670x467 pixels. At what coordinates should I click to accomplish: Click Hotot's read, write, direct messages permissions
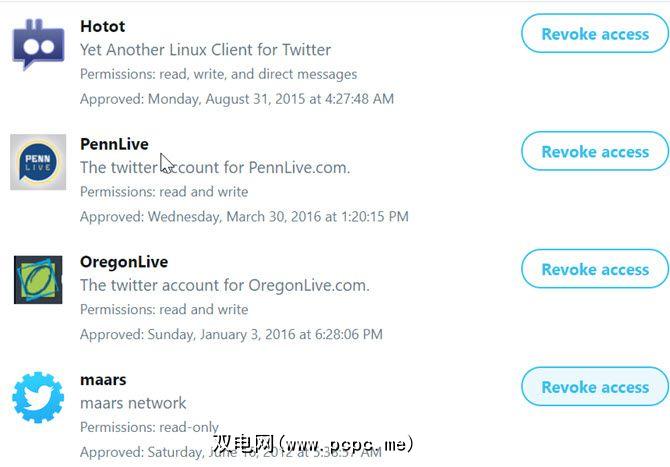[x=218, y=74]
